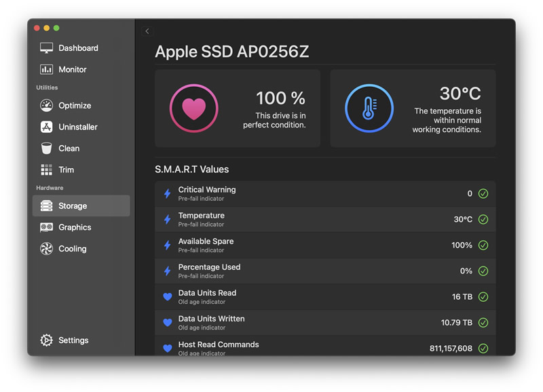This screenshot has height=392, width=543.
Task: Click the Critical Warning lightning icon
Action: 168,194
